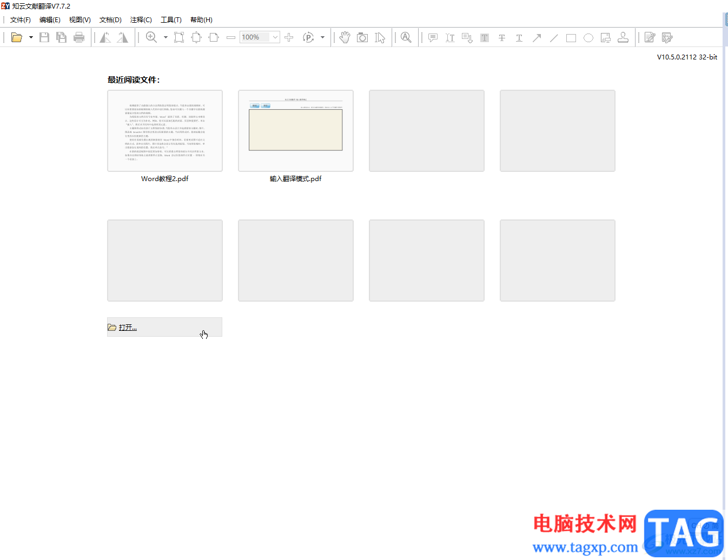Select the line drawing tool

[554, 37]
